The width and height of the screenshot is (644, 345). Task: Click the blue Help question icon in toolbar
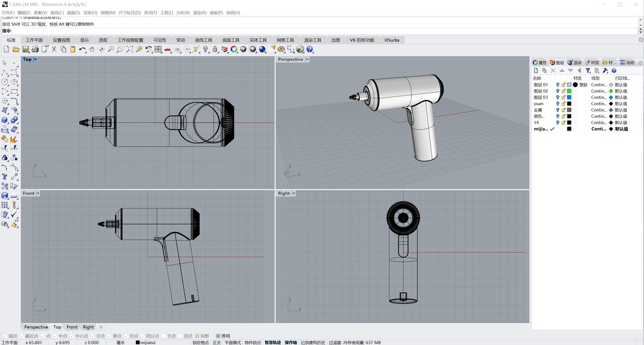click(x=310, y=49)
